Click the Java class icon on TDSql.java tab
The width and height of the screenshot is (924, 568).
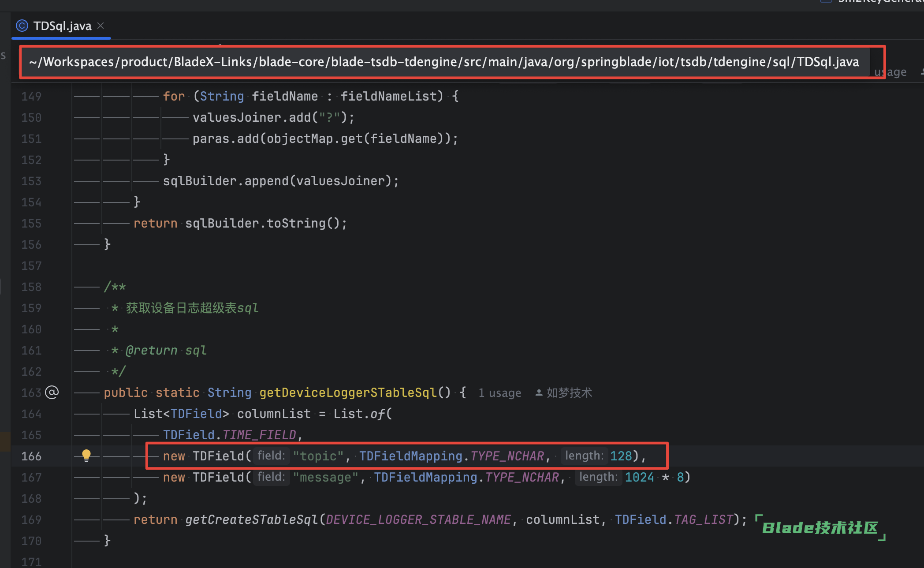tap(22, 26)
